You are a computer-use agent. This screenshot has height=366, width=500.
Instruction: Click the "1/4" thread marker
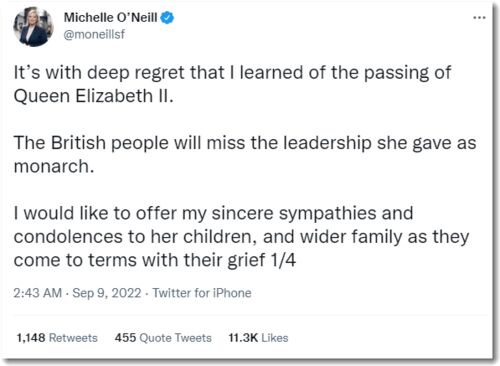[283, 260]
